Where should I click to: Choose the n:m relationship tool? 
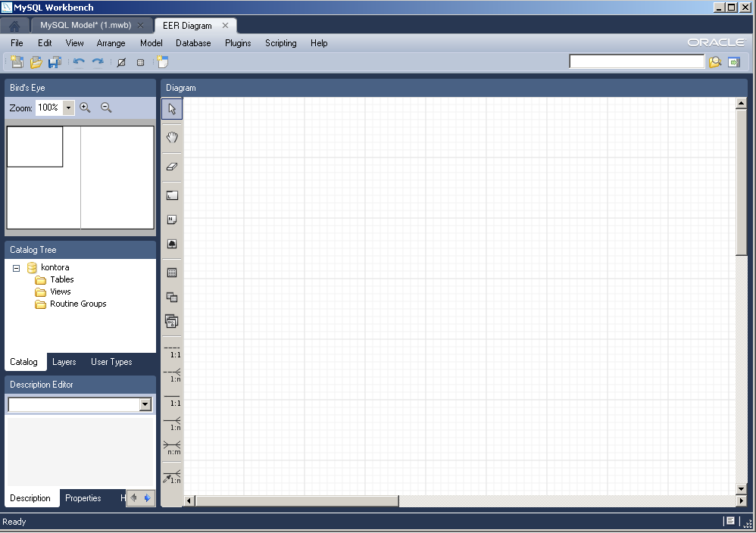(x=172, y=447)
